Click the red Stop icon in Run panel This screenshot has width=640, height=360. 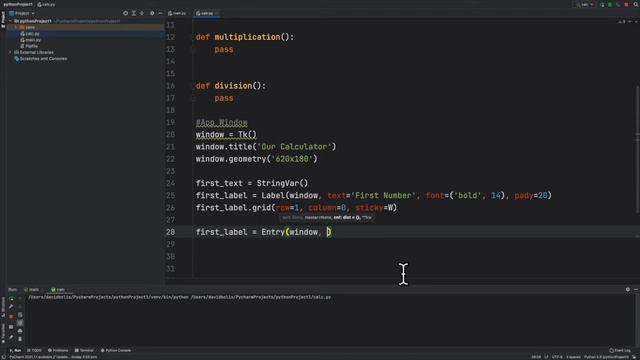click(x=11, y=316)
